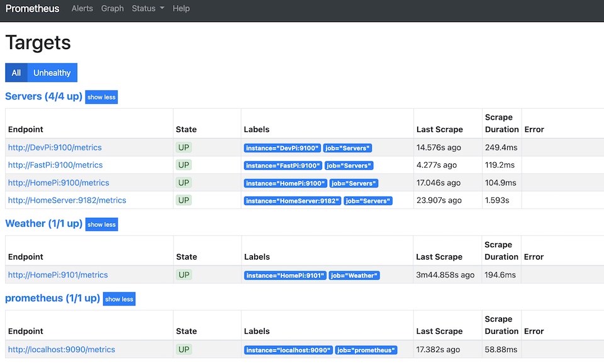Select the All targets filter
The height and width of the screenshot is (364, 604).
16,73
